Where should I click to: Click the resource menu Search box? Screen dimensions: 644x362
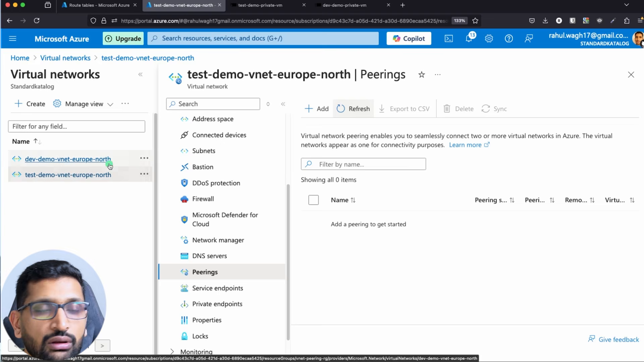(213, 104)
